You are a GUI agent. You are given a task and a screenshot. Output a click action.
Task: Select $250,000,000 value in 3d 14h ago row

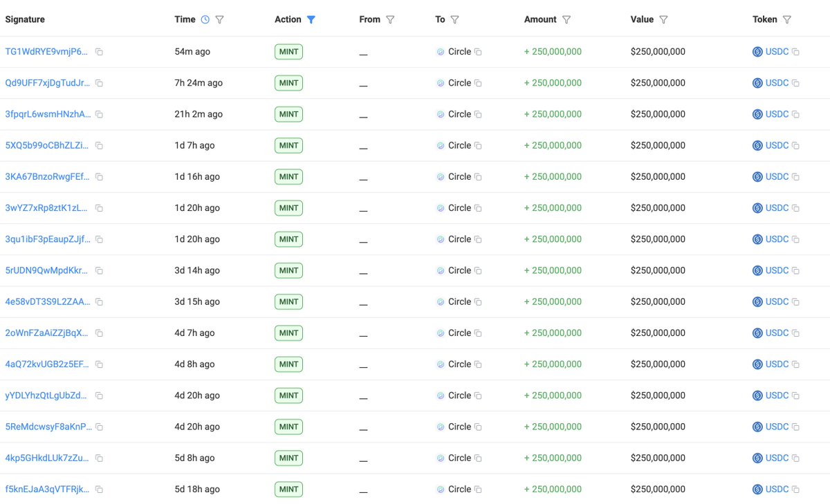[658, 270]
